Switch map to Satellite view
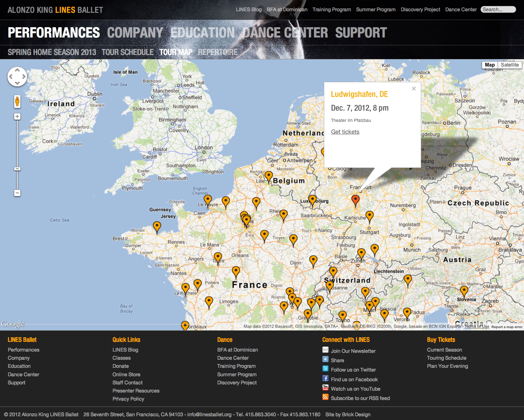 (x=510, y=65)
